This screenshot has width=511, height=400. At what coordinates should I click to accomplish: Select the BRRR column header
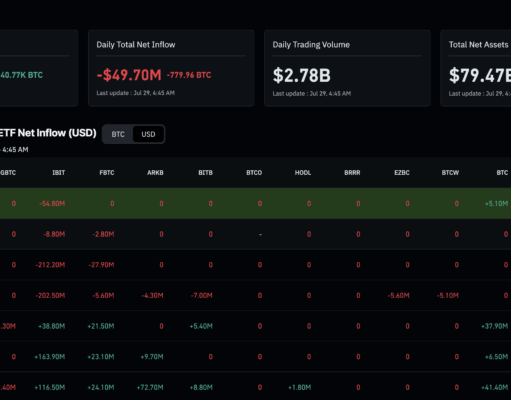[352, 173]
